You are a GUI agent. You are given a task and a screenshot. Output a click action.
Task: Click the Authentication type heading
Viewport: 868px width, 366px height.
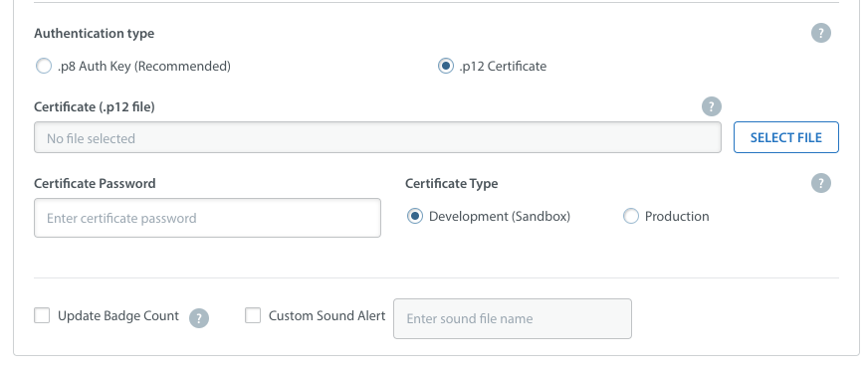(95, 33)
